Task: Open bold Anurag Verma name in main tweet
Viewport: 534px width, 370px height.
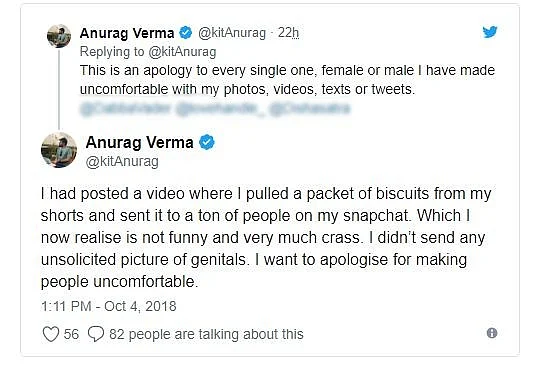Action: pos(139,142)
